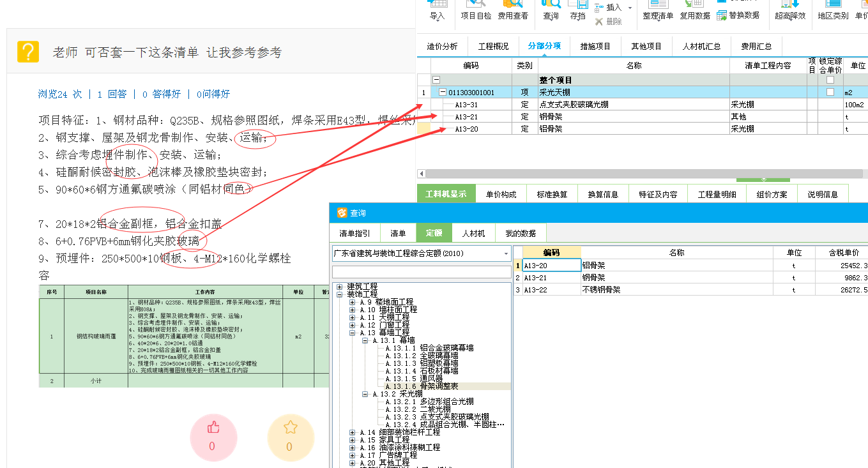Click the 存档 archive toolbar icon
Screen dimensions: 868x468
coord(577,11)
